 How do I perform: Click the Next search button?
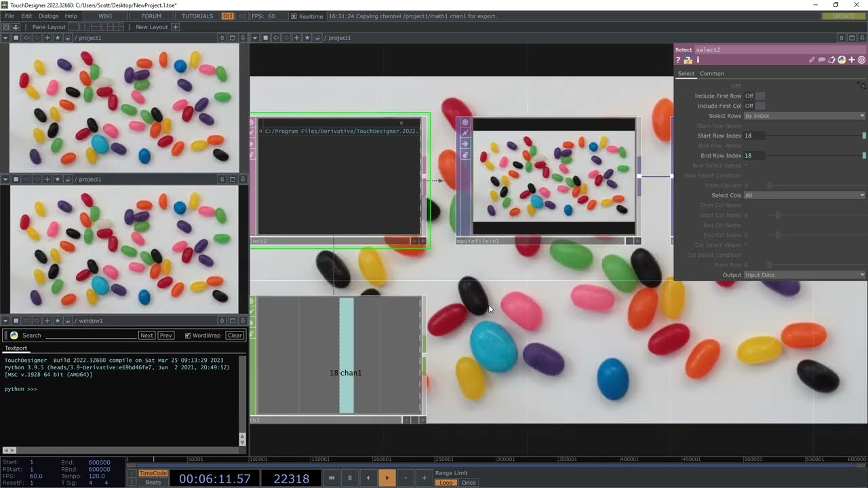146,335
